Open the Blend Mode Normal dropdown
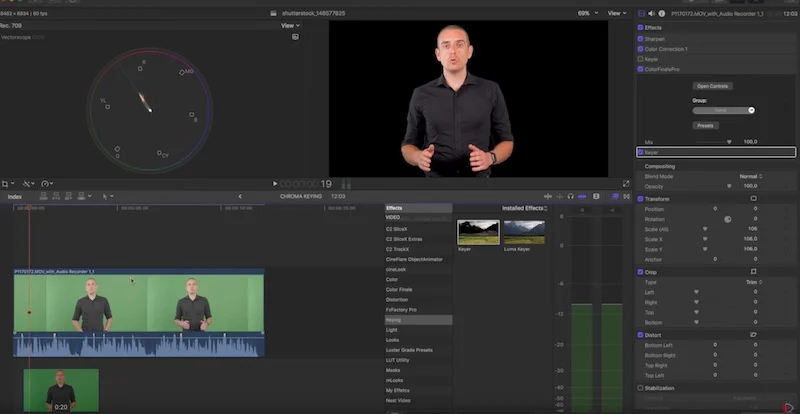 pos(751,176)
